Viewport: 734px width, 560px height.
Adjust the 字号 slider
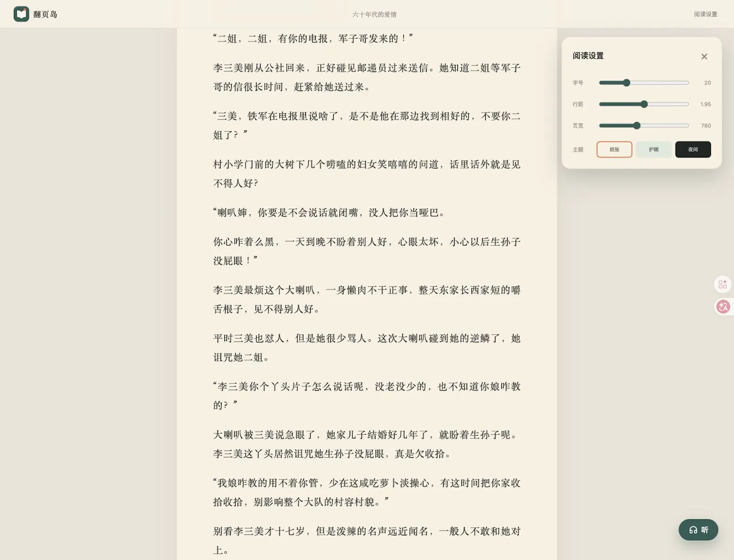644,83
